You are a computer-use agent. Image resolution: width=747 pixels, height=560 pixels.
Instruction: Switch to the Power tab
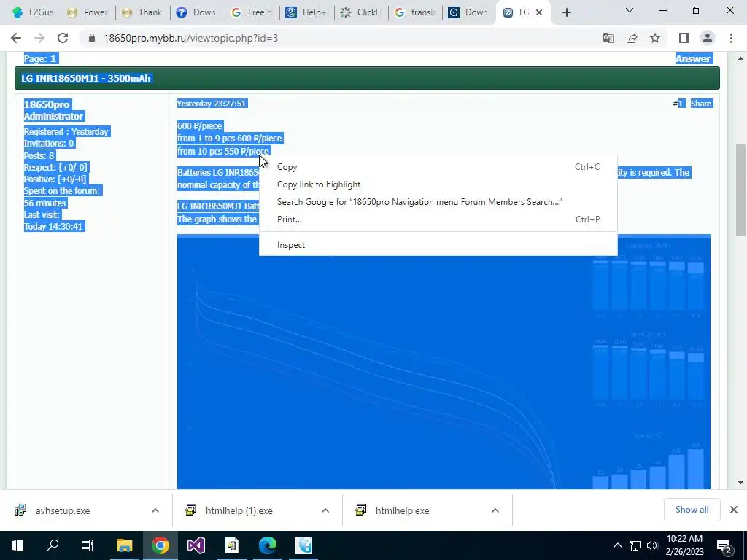coord(88,12)
